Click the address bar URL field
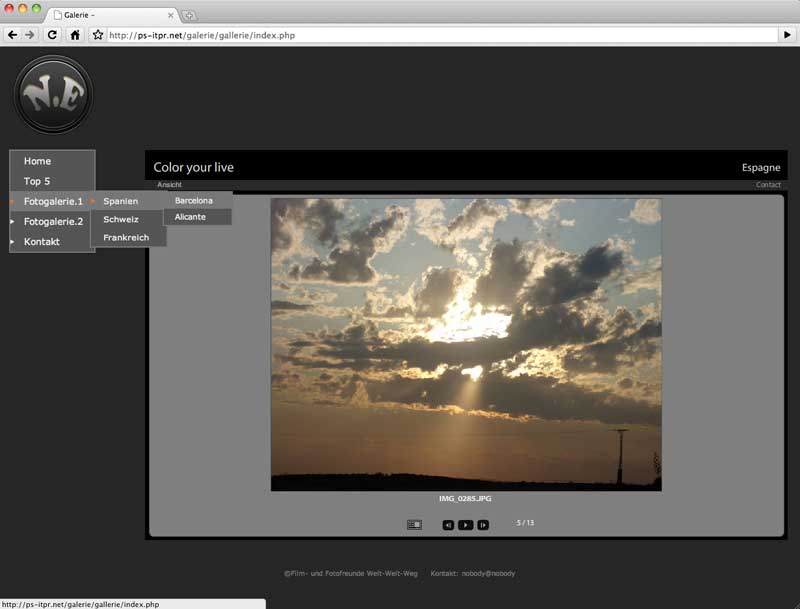This screenshot has height=609, width=800. tap(441, 35)
